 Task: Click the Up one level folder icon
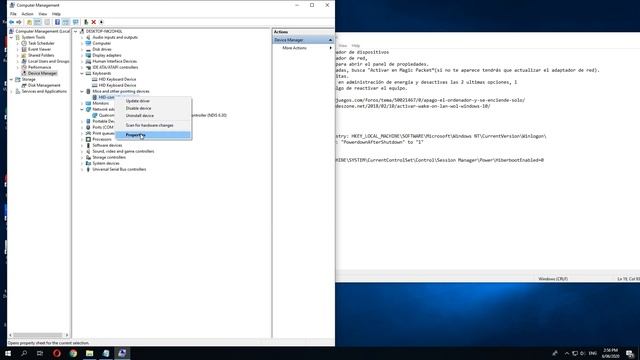click(x=29, y=22)
